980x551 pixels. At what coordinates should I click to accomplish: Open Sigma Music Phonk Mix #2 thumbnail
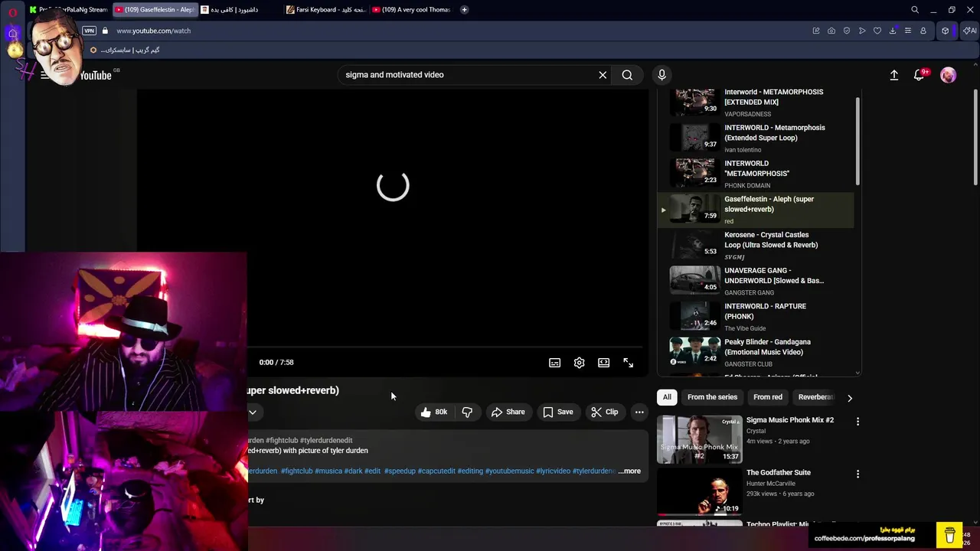click(700, 439)
